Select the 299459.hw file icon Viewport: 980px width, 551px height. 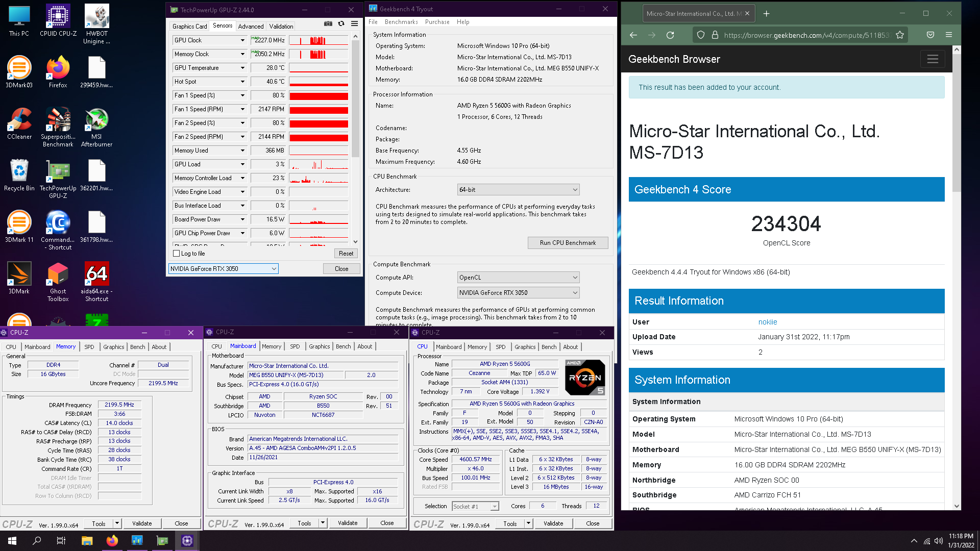click(96, 72)
